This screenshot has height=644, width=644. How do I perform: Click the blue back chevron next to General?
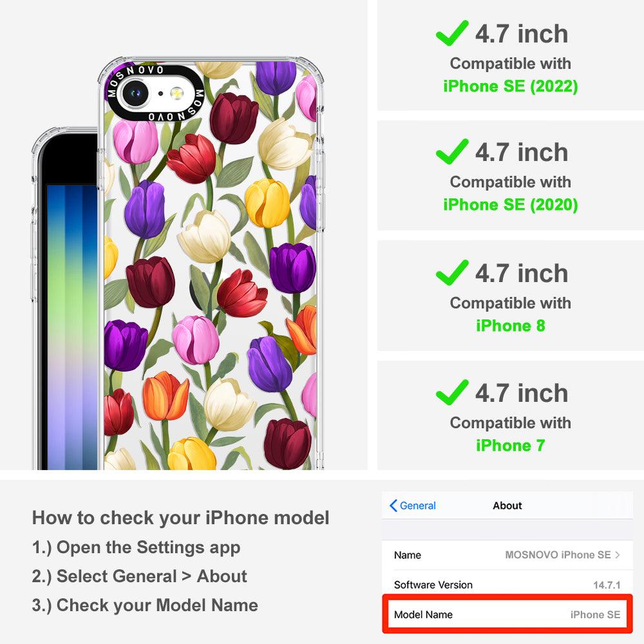coord(393,506)
